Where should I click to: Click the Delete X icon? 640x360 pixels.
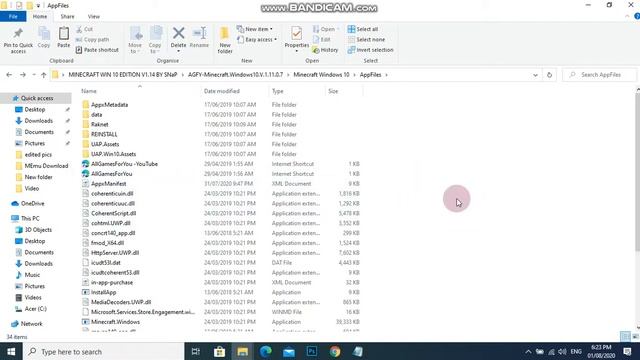tap(178, 33)
